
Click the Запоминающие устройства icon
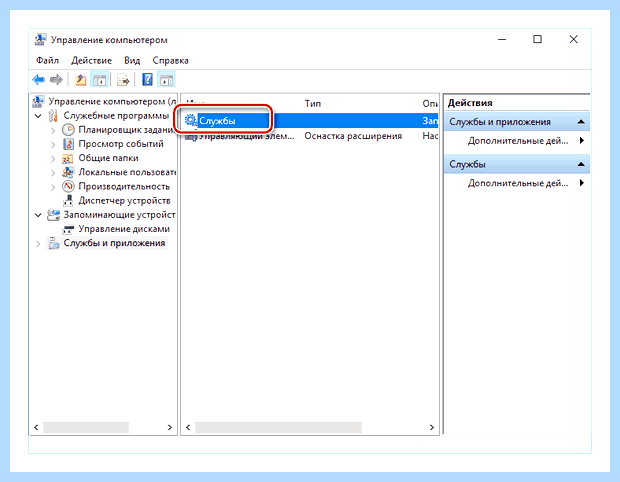pos(53,215)
